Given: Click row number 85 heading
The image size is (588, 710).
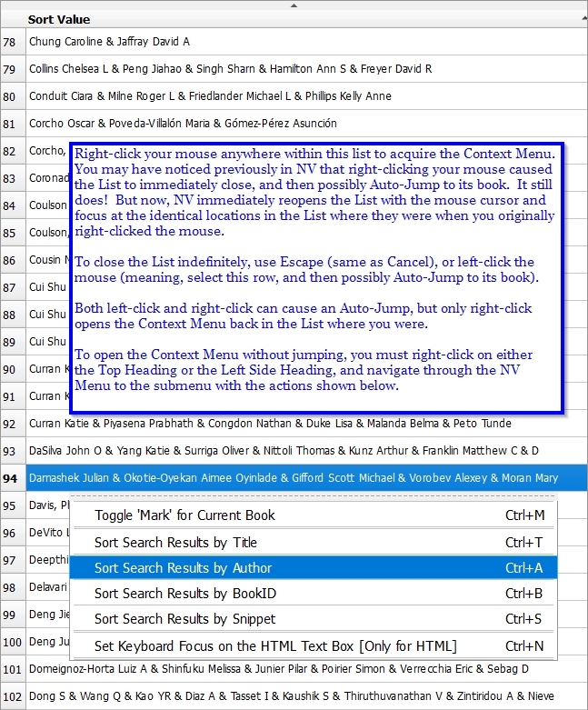Looking at the screenshot, I should (x=13, y=233).
